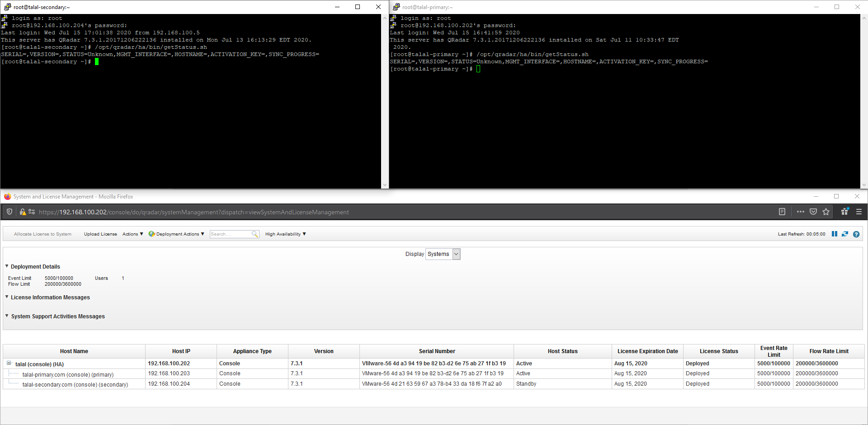This screenshot has height=425, width=868.
Task: Click the PuTTY icon in the talal-primary title bar
Action: [396, 7]
